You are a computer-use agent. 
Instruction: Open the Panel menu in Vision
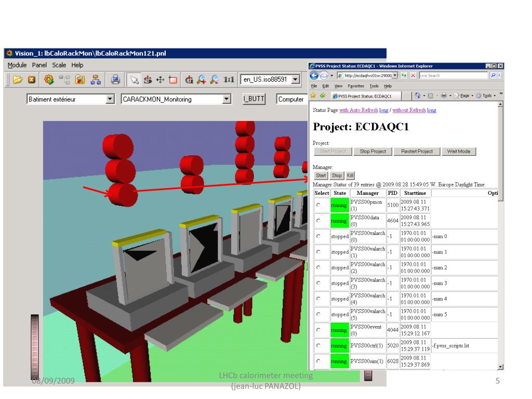click(39, 65)
